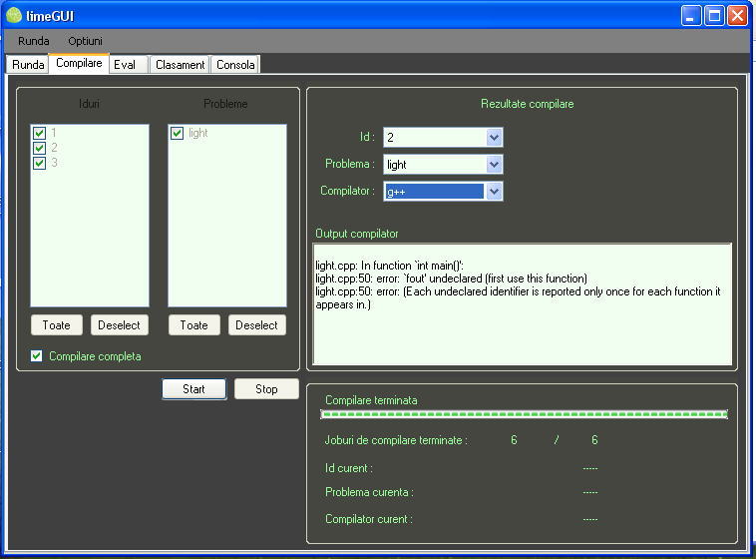Toggle checkbox for Id 2
The height and width of the screenshot is (559, 756).
coord(40,148)
